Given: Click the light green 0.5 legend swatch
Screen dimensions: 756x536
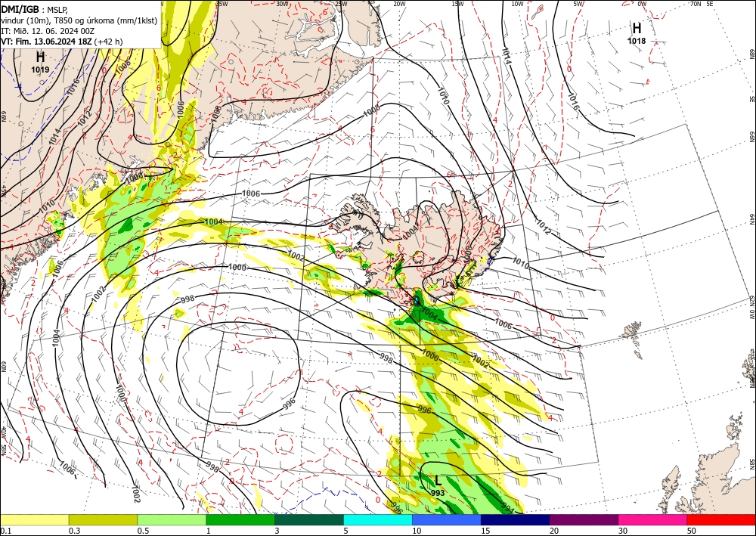Looking at the screenshot, I should pyautogui.click(x=172, y=519).
